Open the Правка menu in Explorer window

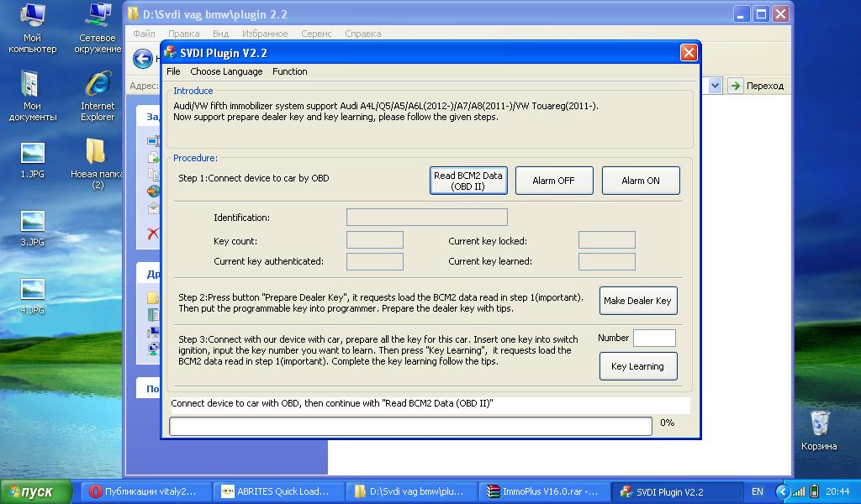(184, 34)
